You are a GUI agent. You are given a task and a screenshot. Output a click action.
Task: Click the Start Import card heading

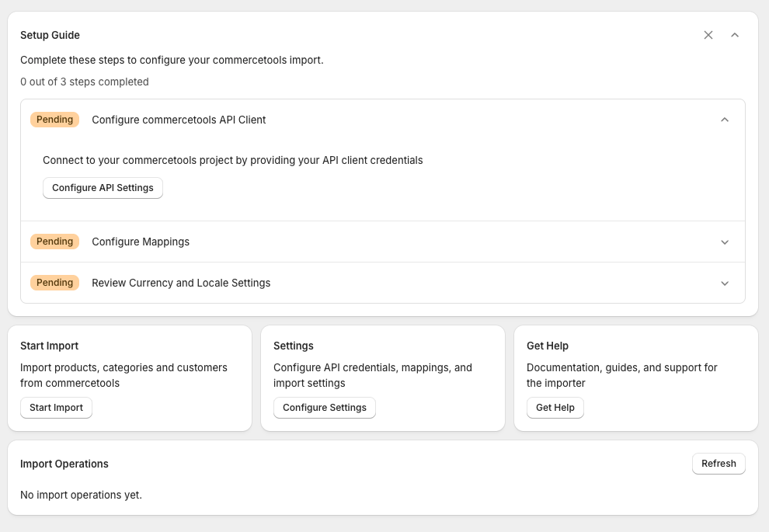click(x=49, y=346)
